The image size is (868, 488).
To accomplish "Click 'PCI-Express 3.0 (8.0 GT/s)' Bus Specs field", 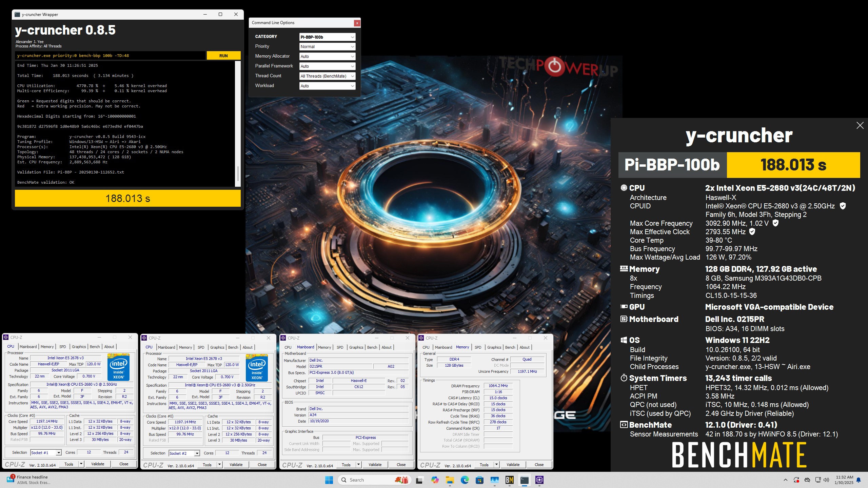I will click(x=358, y=372).
